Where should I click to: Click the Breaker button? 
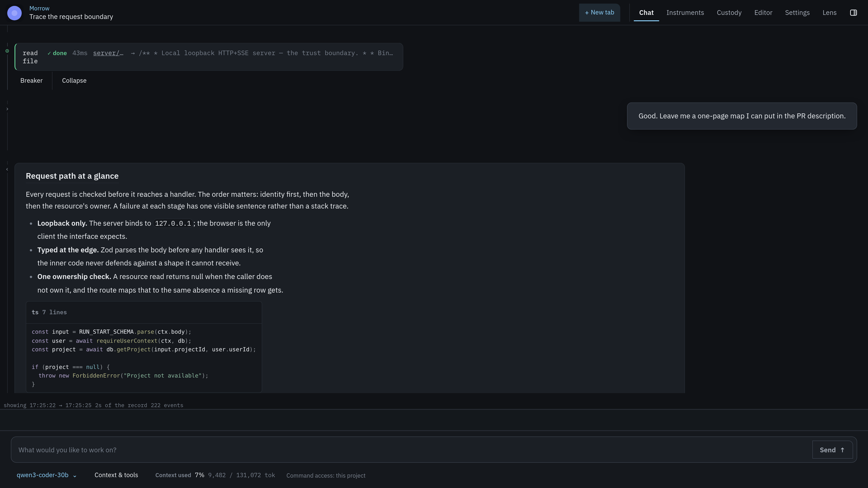pyautogui.click(x=31, y=80)
